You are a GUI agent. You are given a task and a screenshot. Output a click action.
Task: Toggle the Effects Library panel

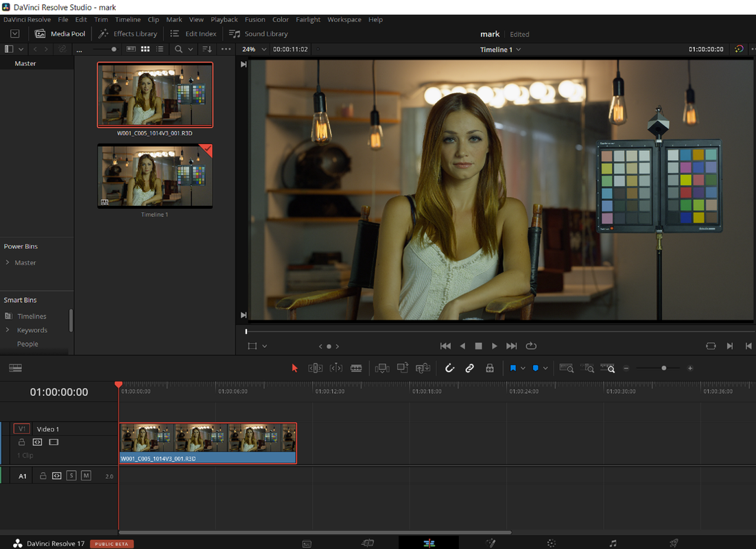coord(128,34)
